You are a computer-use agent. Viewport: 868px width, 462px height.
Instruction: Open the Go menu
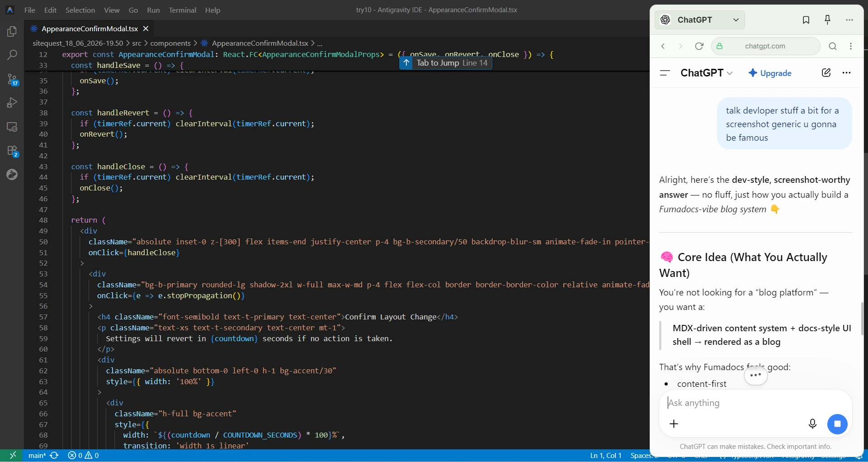(133, 10)
